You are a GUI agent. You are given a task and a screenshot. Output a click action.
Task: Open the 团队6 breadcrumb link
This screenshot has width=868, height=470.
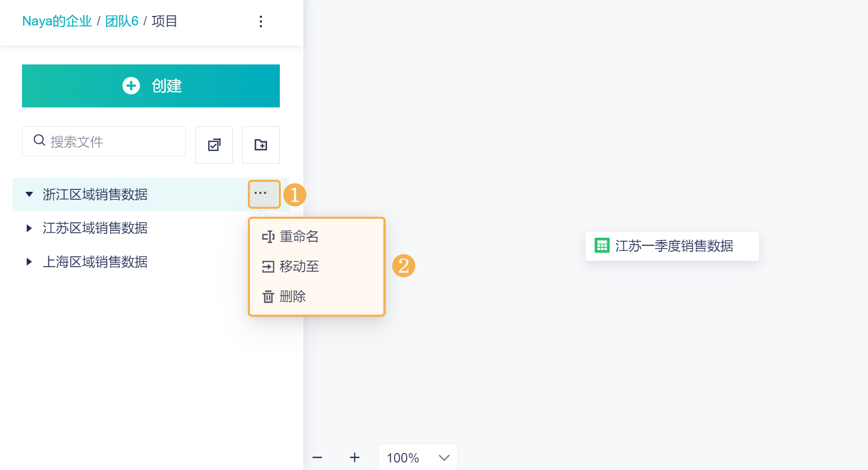pyautogui.click(x=121, y=21)
